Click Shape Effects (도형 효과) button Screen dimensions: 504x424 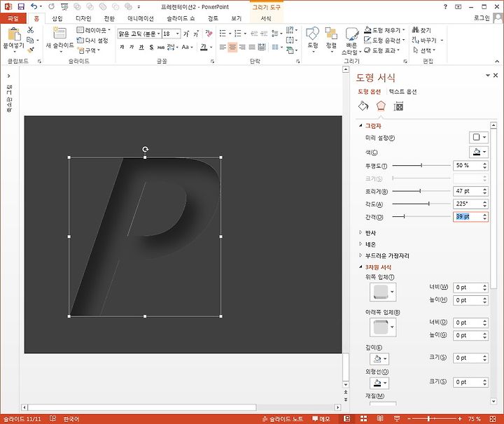(382, 50)
